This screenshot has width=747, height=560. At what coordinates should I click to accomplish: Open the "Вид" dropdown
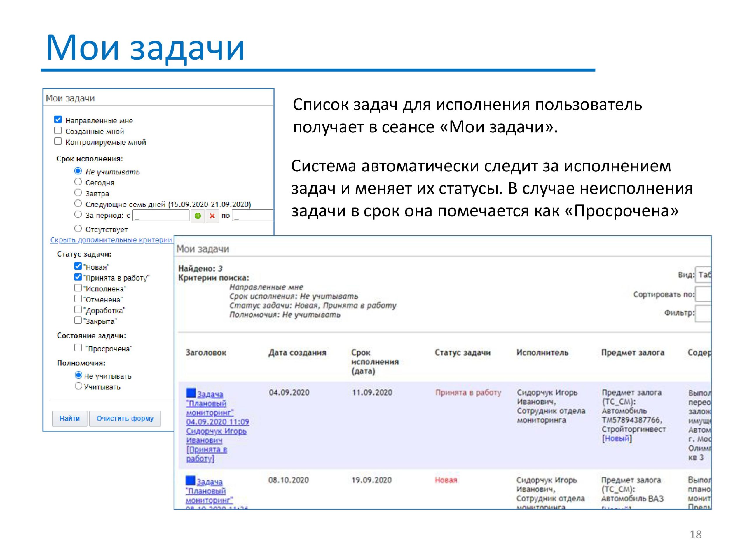703,275
